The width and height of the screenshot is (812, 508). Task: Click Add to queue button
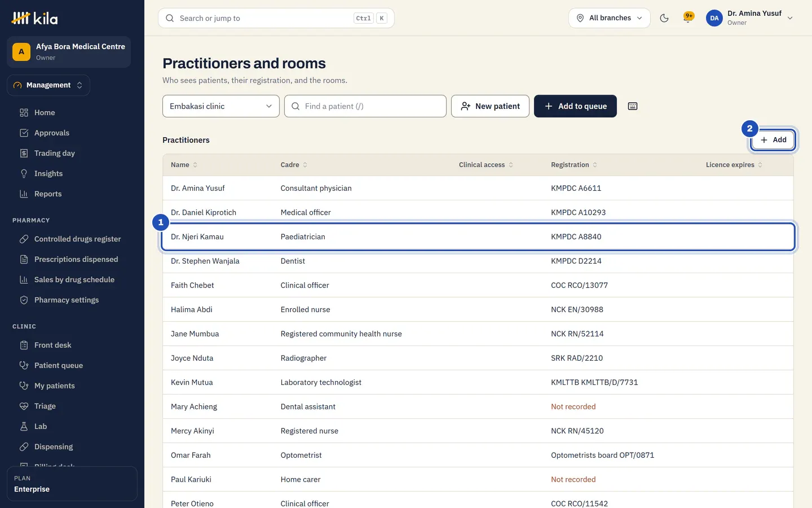(575, 106)
